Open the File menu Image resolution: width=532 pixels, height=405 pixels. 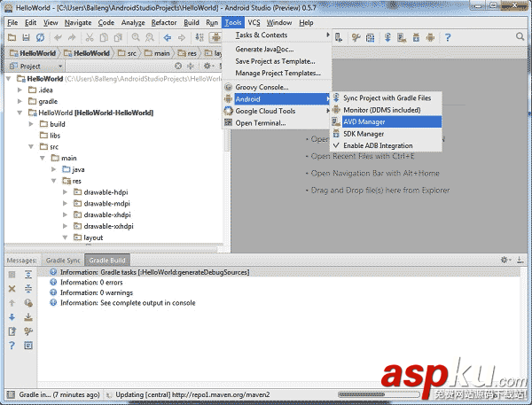pos(12,22)
